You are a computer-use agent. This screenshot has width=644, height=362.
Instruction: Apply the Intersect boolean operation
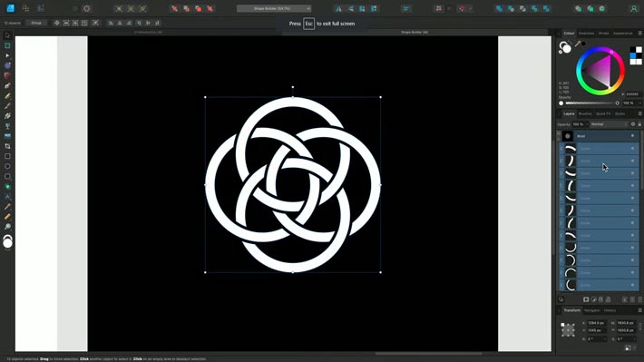[x=522, y=8]
